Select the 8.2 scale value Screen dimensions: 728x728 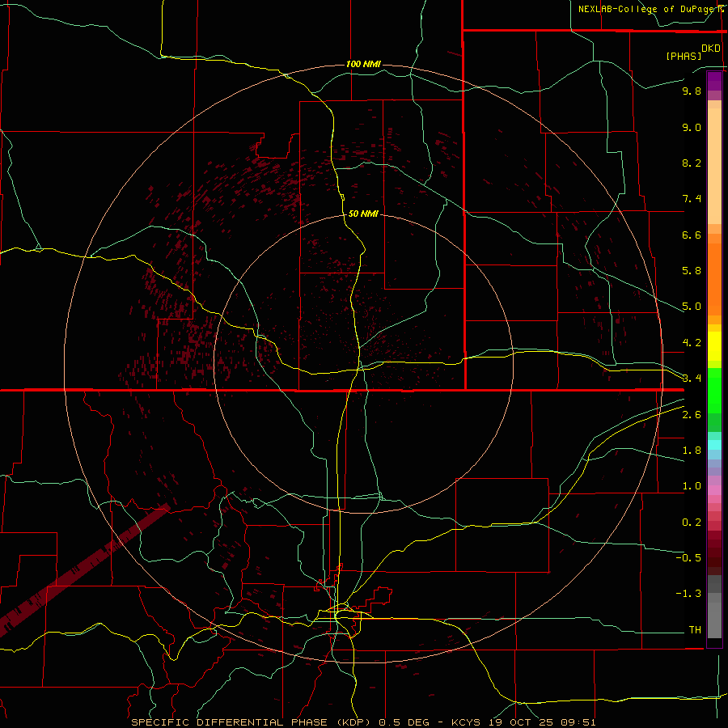point(692,163)
